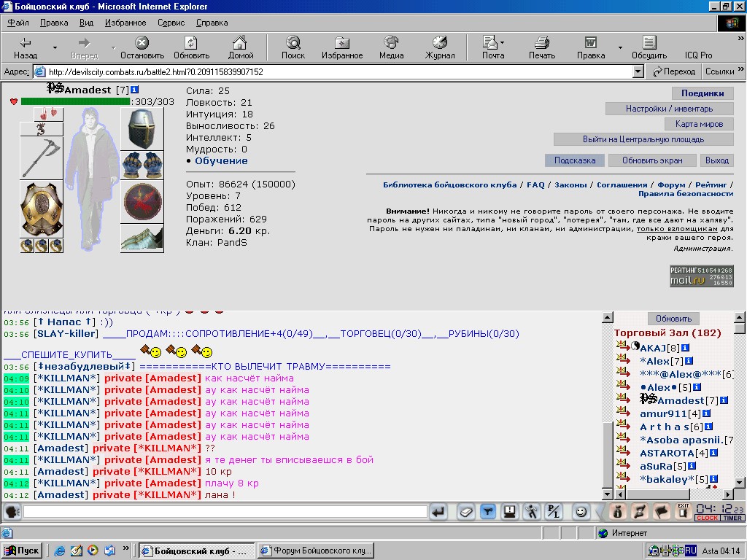Click the eraser clear chat icon

point(465,513)
